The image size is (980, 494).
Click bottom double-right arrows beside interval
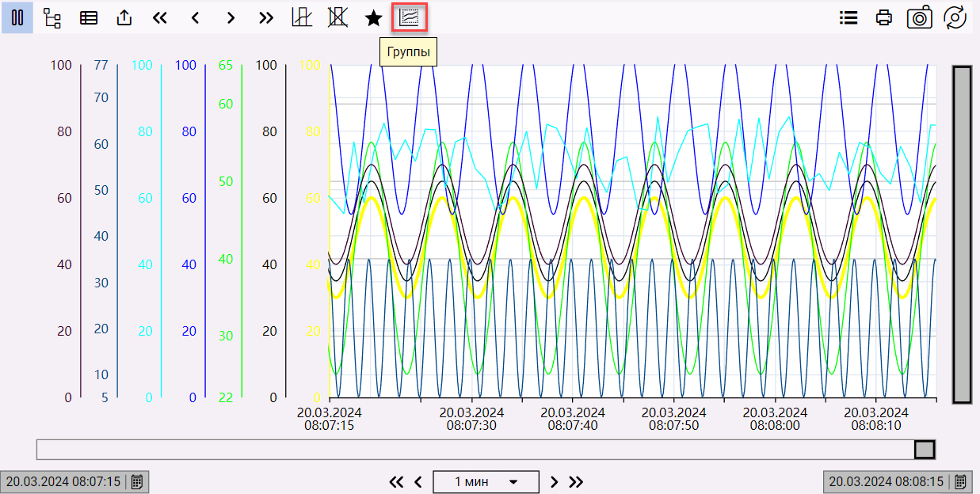coord(576,481)
